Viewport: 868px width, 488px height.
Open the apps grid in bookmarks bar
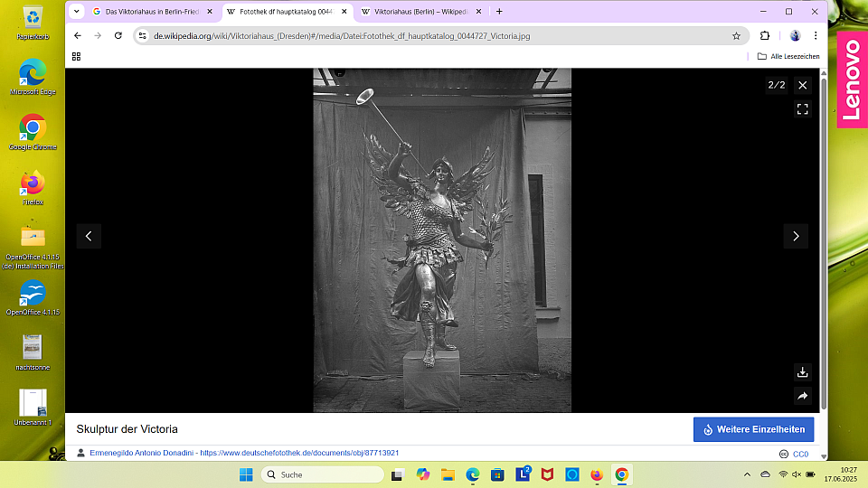76,56
